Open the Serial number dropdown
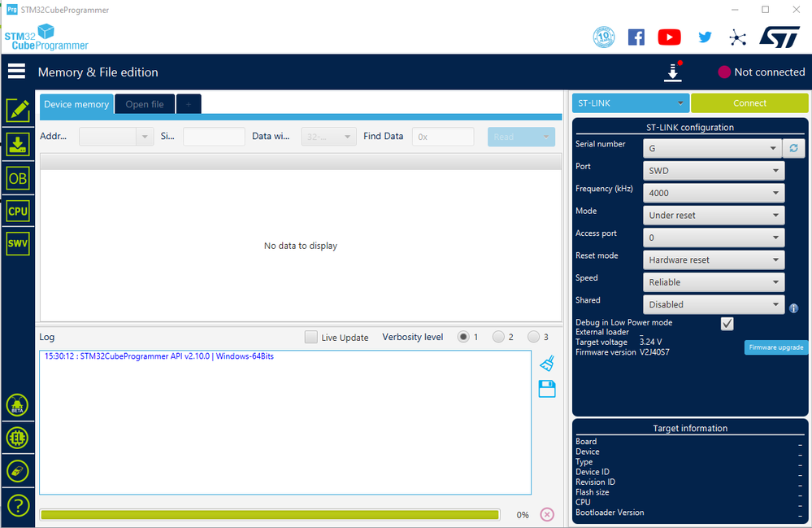 click(712, 148)
